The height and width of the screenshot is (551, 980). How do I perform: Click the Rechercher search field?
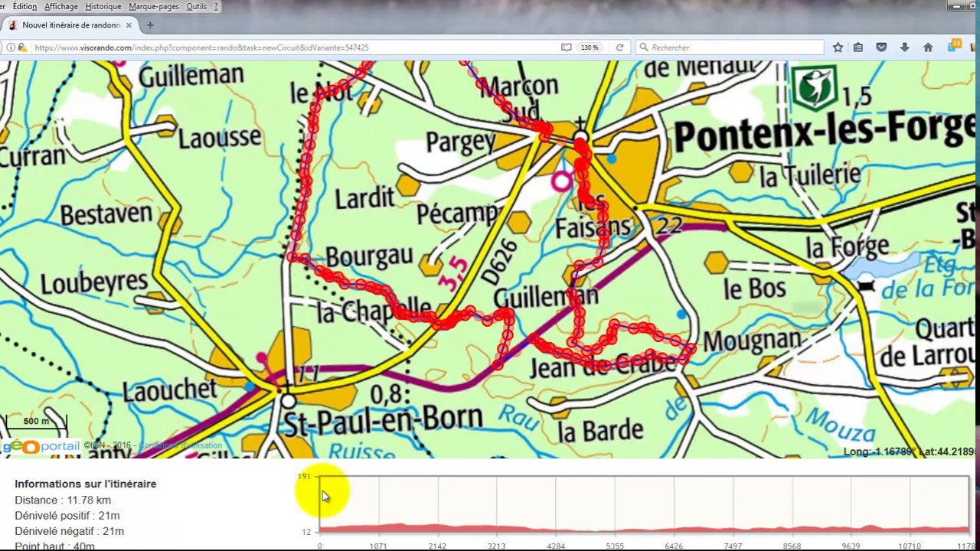point(730,47)
